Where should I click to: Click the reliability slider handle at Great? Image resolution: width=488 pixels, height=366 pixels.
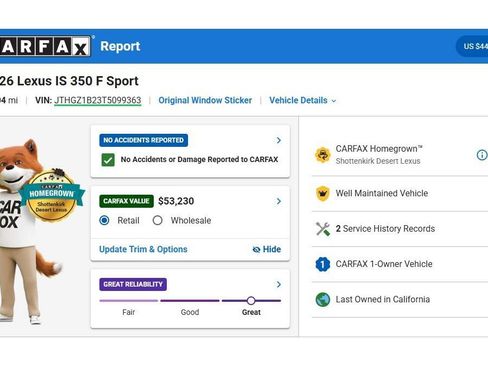click(251, 301)
